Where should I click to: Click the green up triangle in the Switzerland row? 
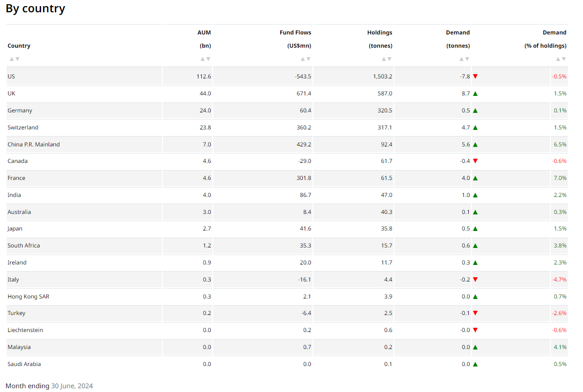475,128
